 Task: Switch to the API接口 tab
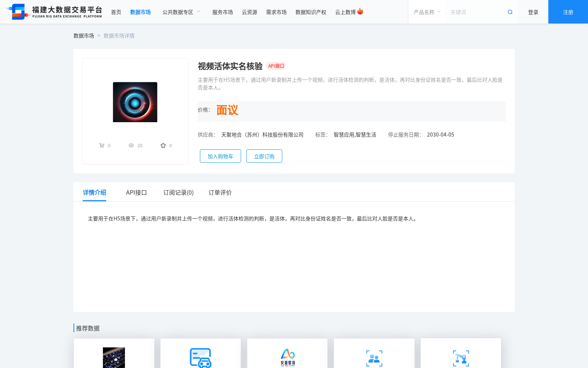136,192
